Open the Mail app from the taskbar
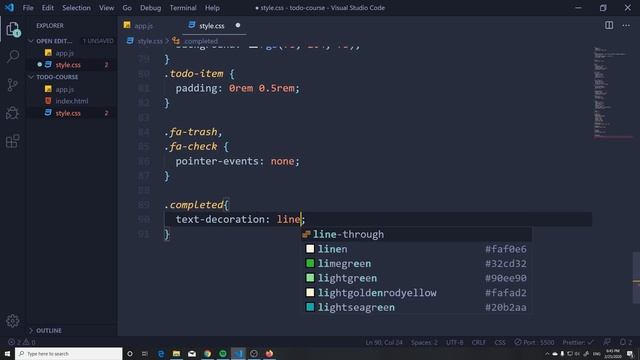The width and height of the screenshot is (640, 360). pos(192,353)
